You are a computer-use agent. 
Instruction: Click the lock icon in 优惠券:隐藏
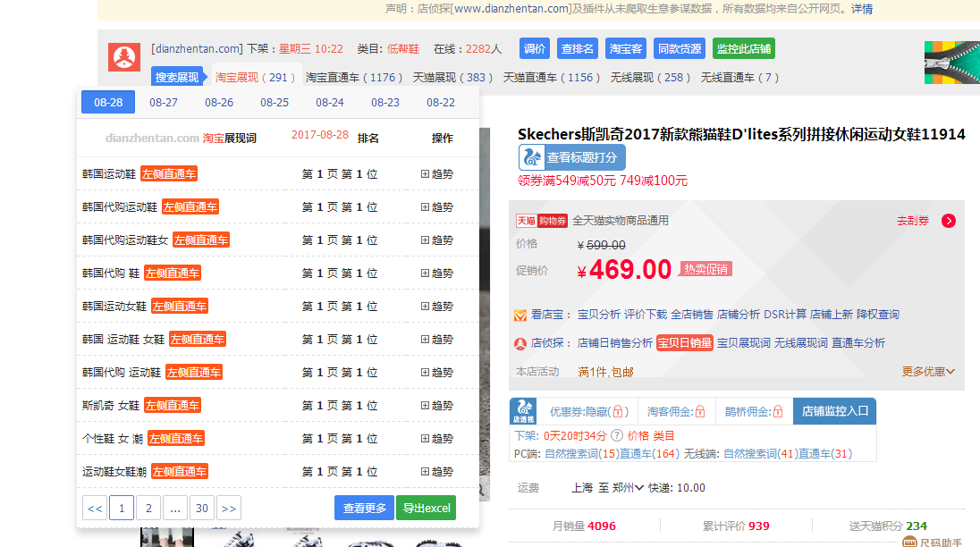pos(618,412)
